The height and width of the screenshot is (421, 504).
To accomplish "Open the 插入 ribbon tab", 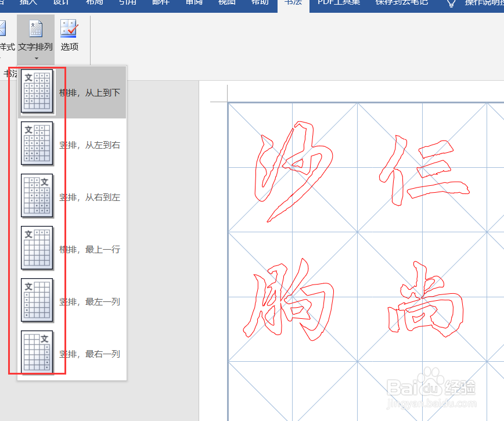I will click(x=27, y=3).
